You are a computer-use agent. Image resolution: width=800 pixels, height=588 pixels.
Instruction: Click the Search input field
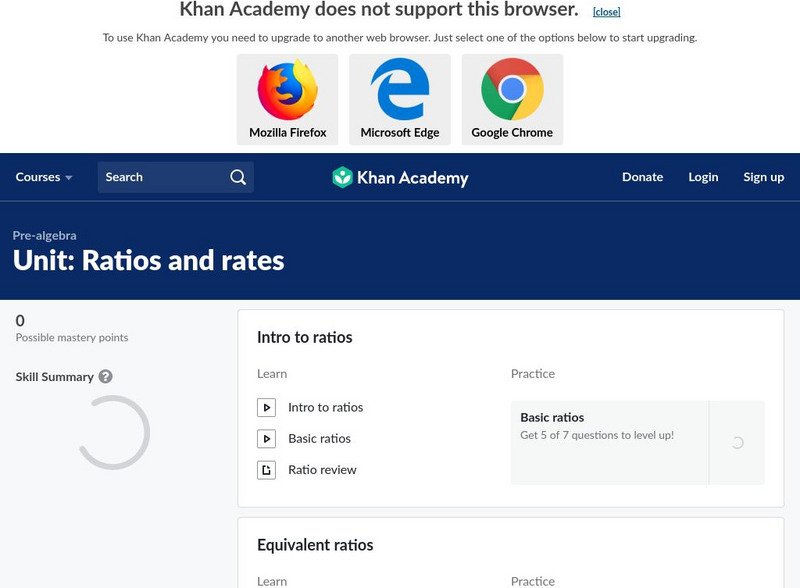(x=160, y=177)
